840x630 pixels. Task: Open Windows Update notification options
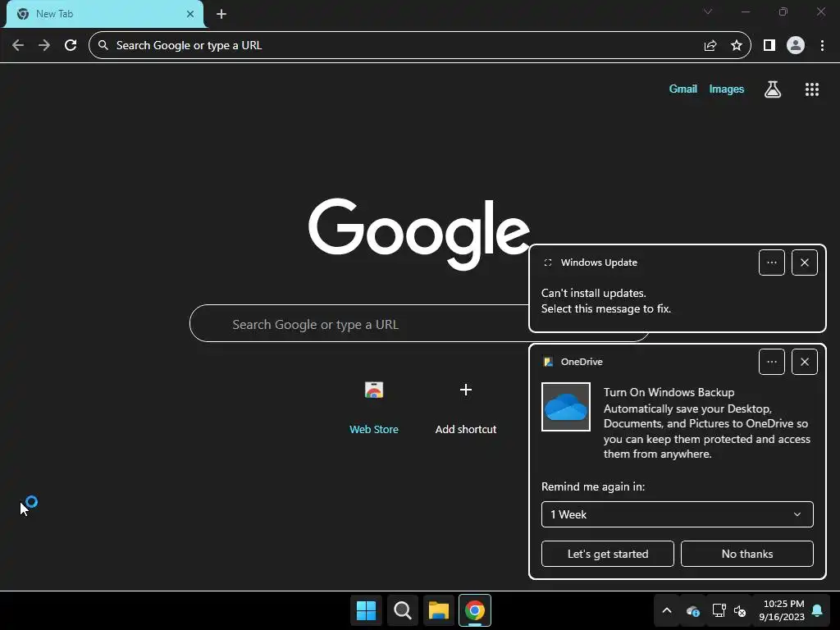(772, 262)
